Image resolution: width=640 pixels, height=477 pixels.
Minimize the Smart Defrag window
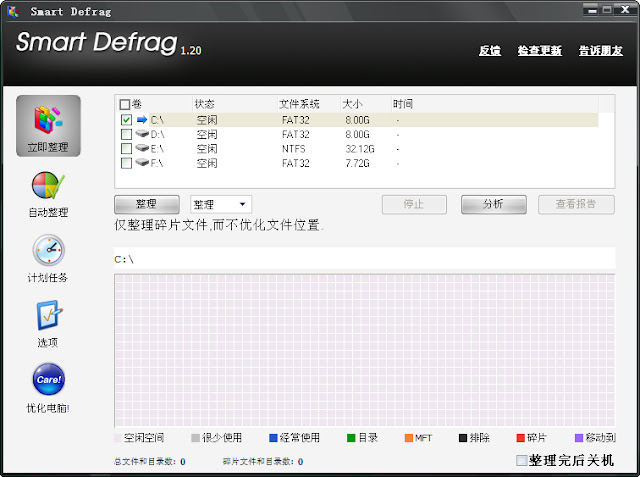(591, 10)
